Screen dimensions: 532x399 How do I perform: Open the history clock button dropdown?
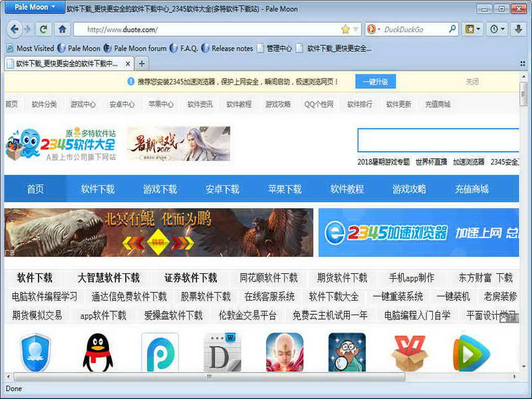coord(497,29)
